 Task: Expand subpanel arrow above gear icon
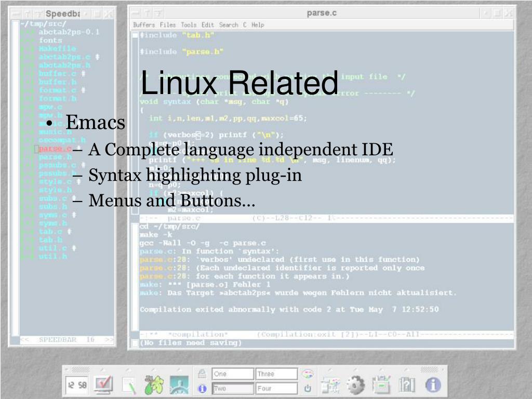pyautogui.click(x=355, y=369)
